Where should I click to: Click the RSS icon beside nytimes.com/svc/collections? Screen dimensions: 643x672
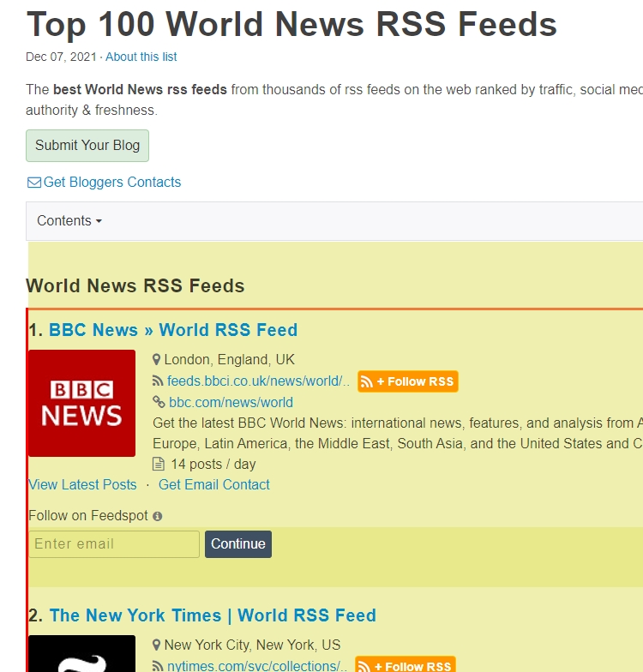tap(158, 666)
